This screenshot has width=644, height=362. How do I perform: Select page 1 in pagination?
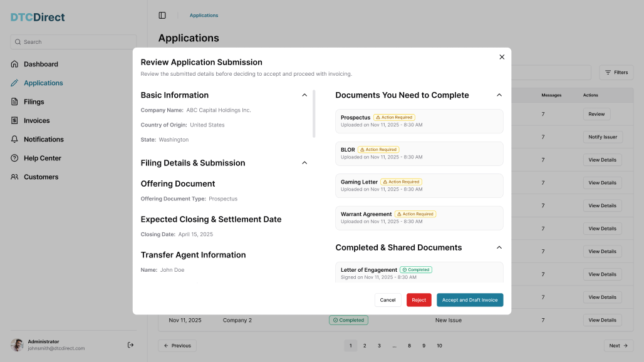point(350,346)
